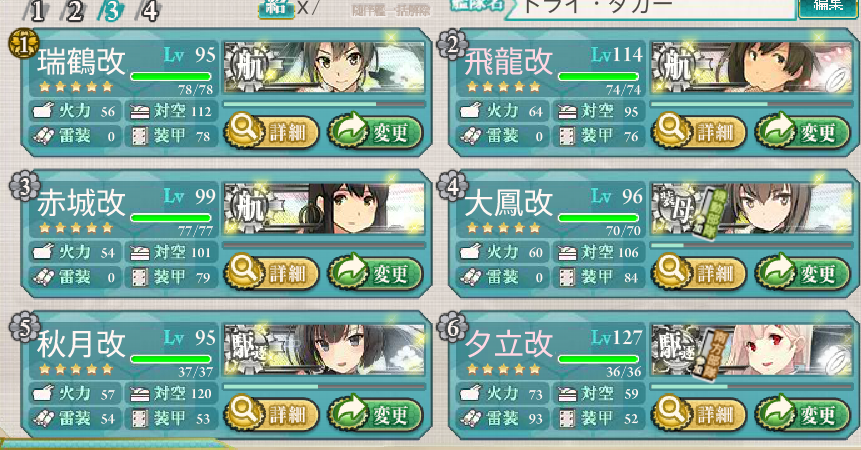This screenshot has height=450, width=861.
Task: Click the fleet name input field
Action: (x=650, y=9)
